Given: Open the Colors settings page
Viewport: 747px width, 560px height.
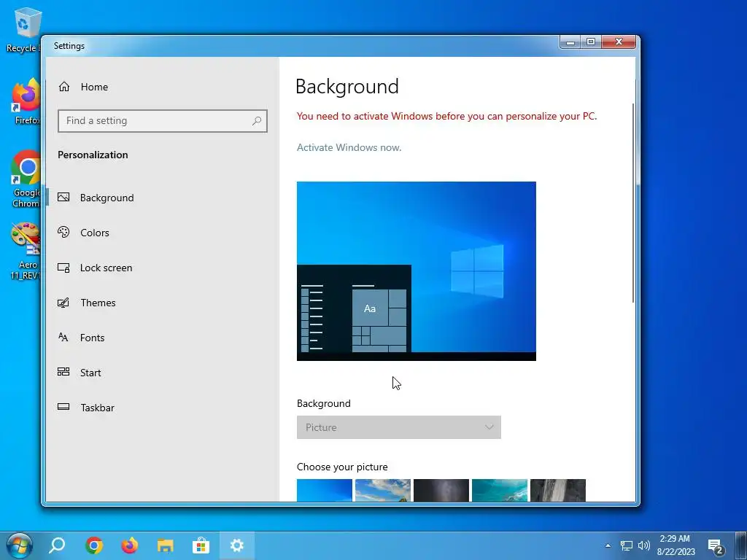Looking at the screenshot, I should click(94, 233).
